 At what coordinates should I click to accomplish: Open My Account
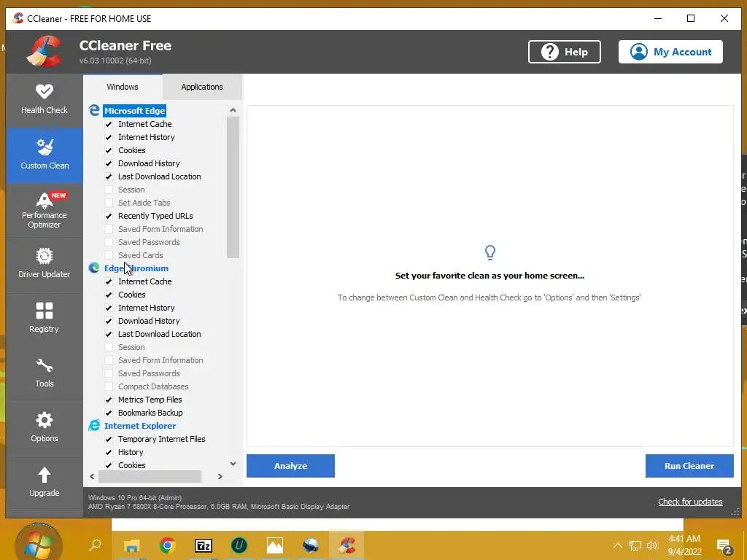[670, 52]
